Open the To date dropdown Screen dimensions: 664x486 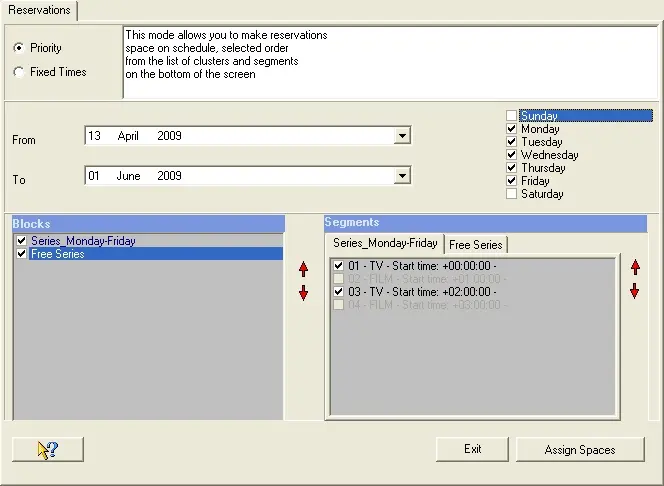[402, 176]
